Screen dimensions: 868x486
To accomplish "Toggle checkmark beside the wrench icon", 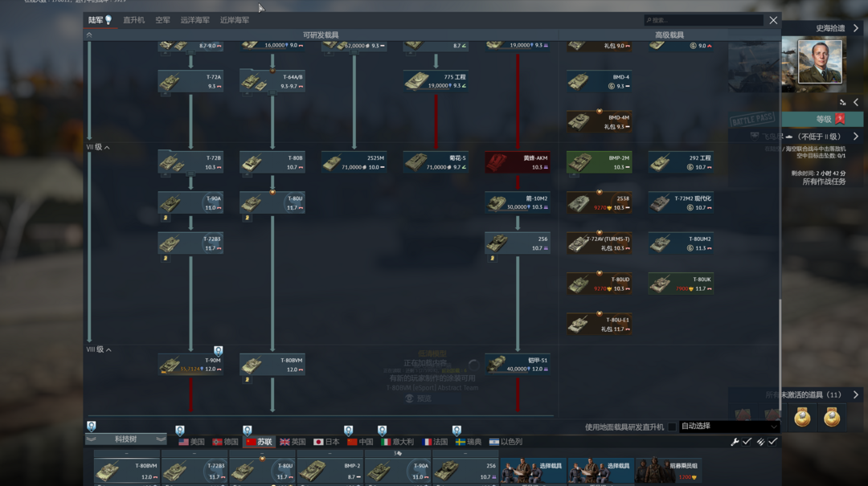I will (747, 441).
